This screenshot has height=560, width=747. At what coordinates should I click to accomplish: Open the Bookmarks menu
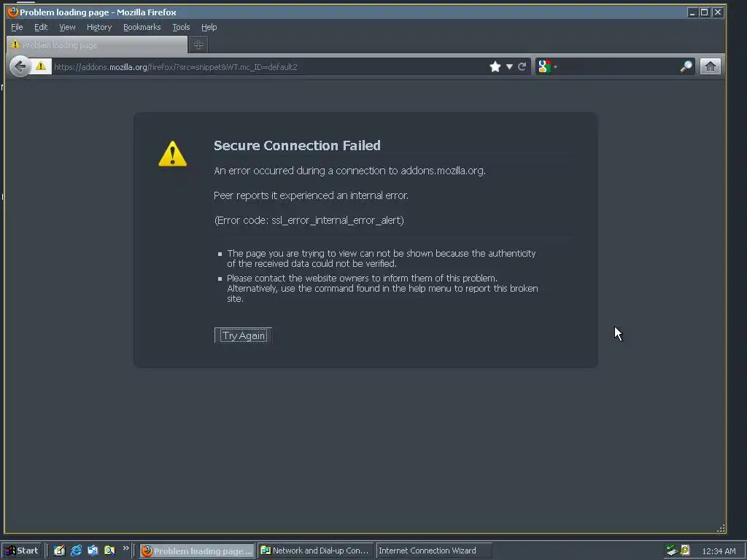pos(142,27)
